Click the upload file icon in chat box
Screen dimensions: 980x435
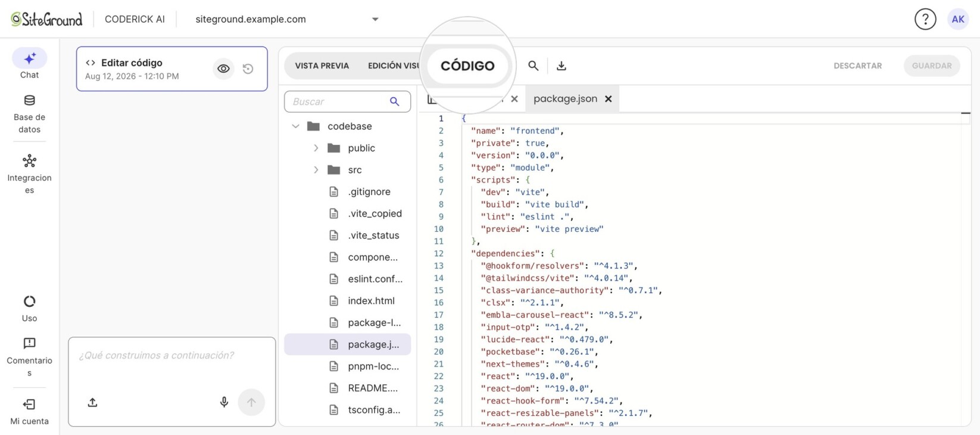pyautogui.click(x=92, y=403)
